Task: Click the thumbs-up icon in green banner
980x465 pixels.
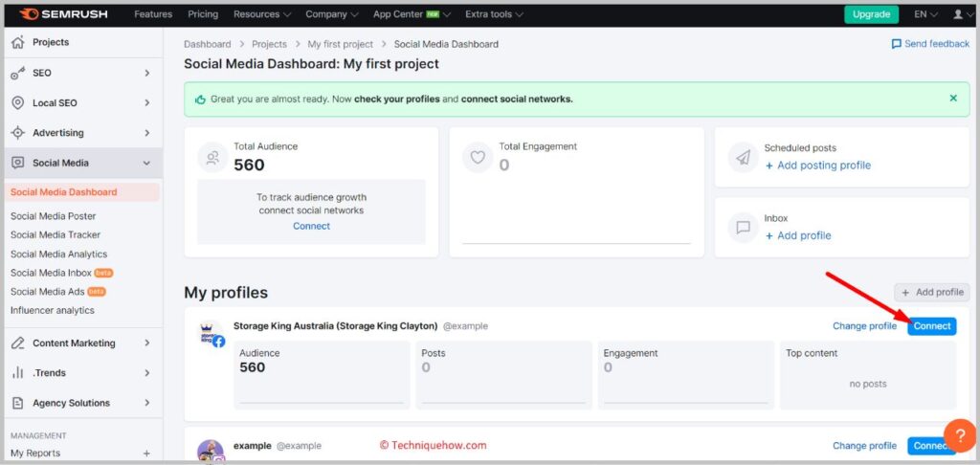Action: 201,100
